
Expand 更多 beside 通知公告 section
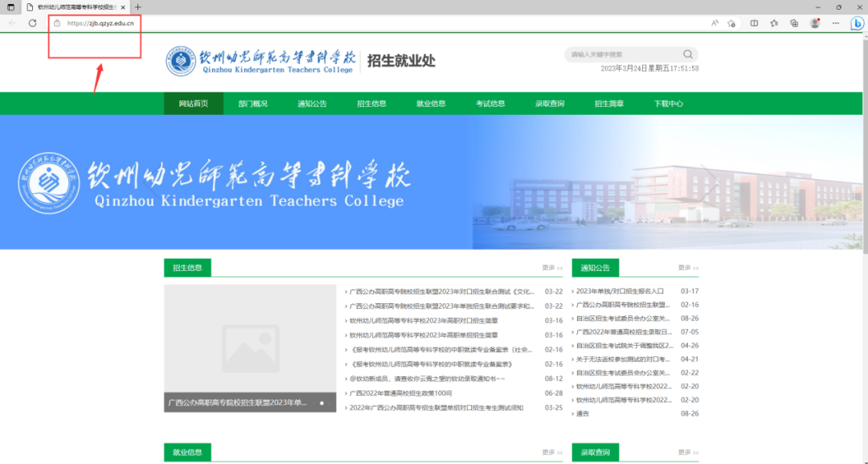(x=688, y=268)
